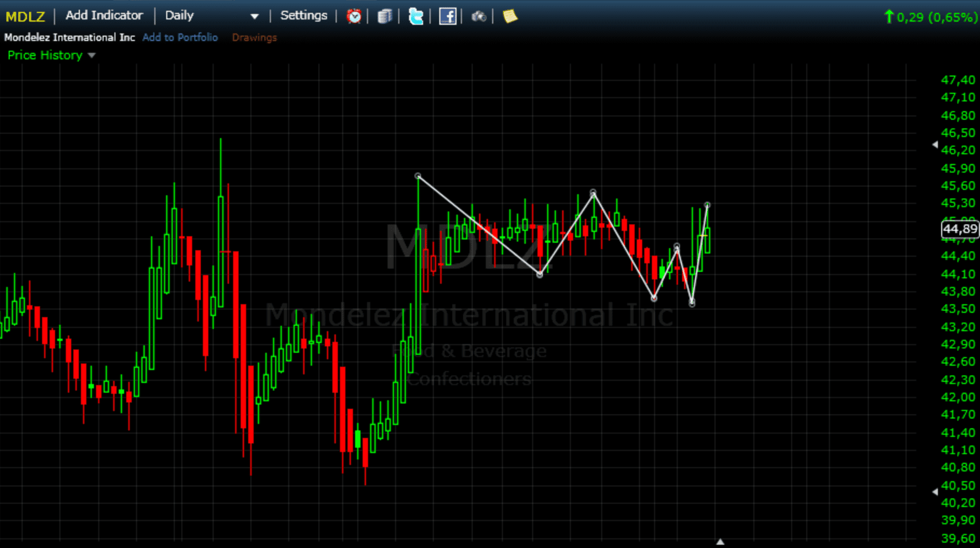
Task: Click the 0,29 (0,65%) price change indicator
Action: pos(931,17)
